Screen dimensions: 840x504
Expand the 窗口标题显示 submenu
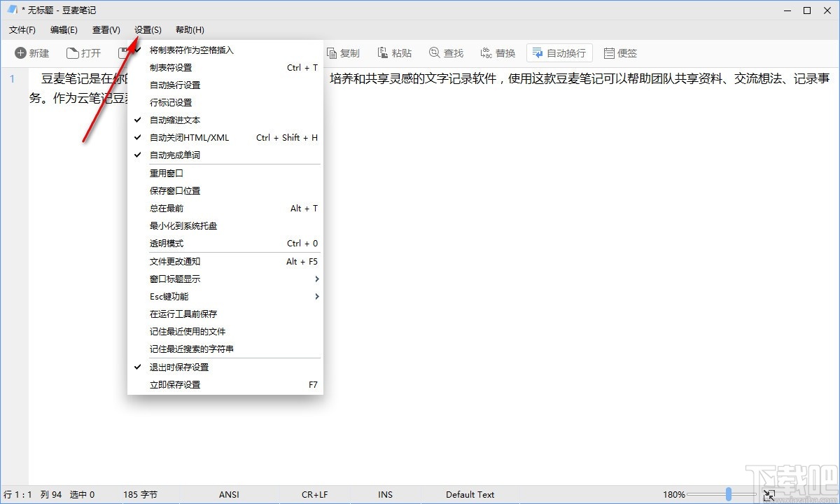(175, 278)
